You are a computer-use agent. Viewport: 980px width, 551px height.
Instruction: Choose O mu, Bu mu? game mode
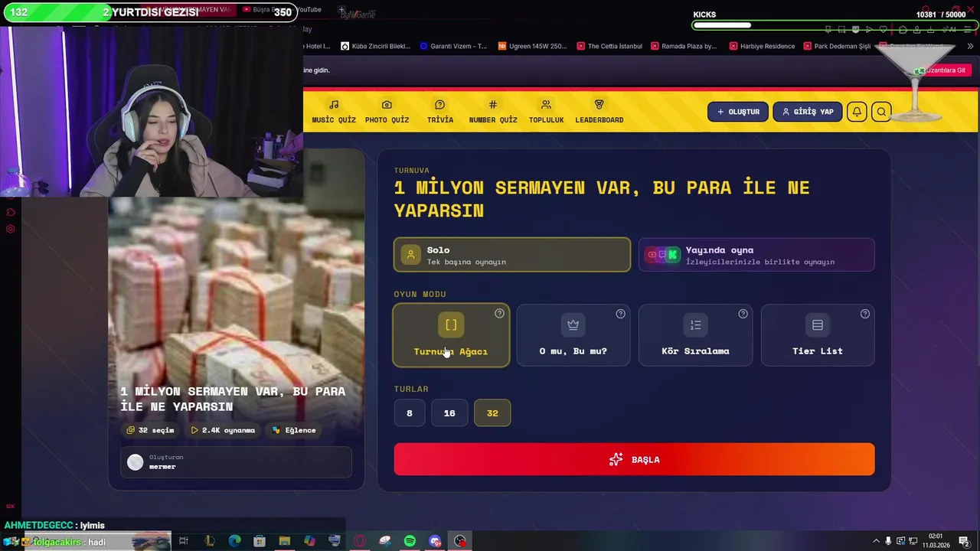point(573,335)
